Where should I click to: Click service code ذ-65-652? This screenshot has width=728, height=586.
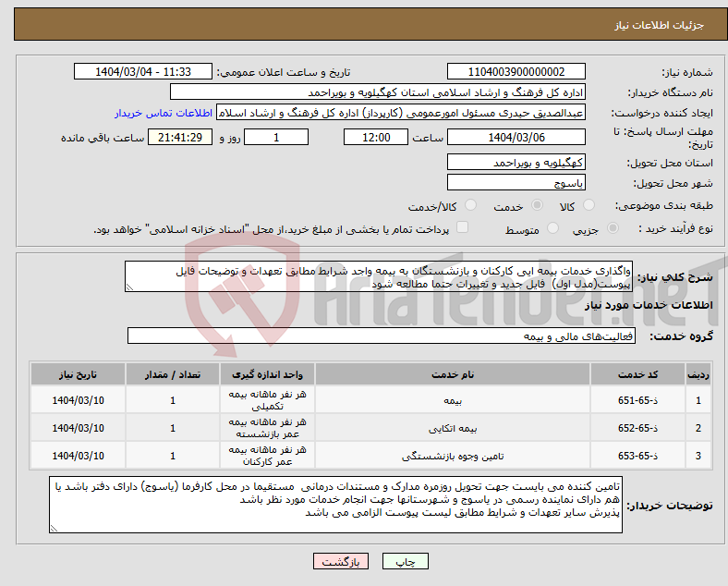point(637,428)
